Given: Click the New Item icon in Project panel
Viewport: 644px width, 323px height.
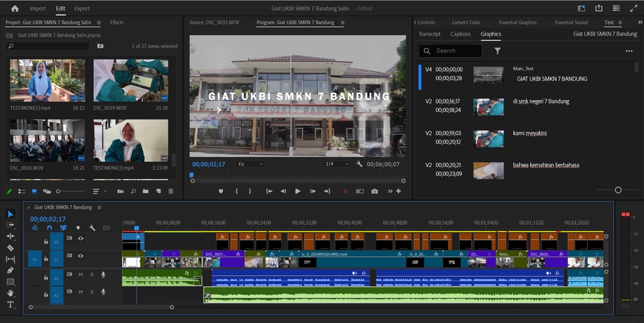Looking at the screenshot, I should pyautogui.click(x=158, y=191).
